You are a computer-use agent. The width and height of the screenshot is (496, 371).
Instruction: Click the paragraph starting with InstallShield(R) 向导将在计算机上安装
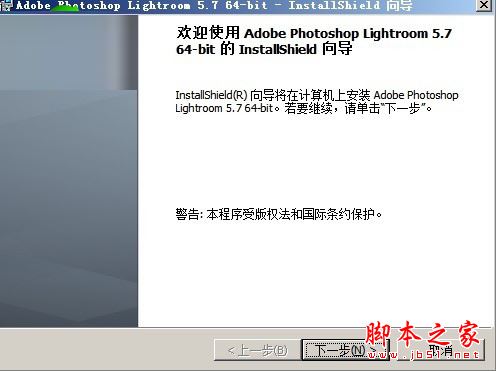(317, 102)
